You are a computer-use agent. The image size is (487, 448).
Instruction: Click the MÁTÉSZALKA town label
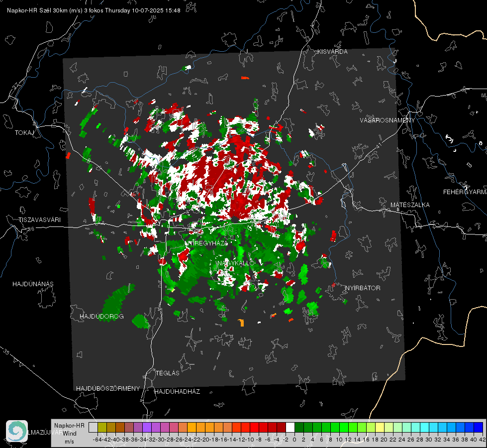tap(410, 205)
